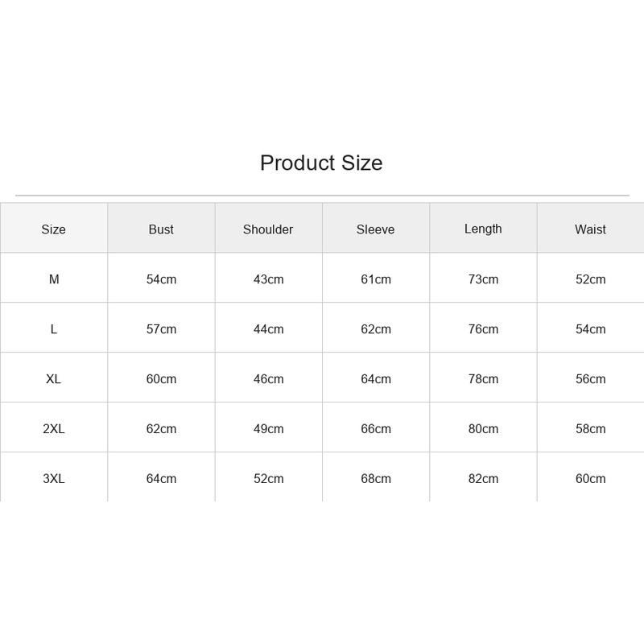This screenshot has height=644, width=644.
Task: Select the 3XL size row label
Action: 54,478
